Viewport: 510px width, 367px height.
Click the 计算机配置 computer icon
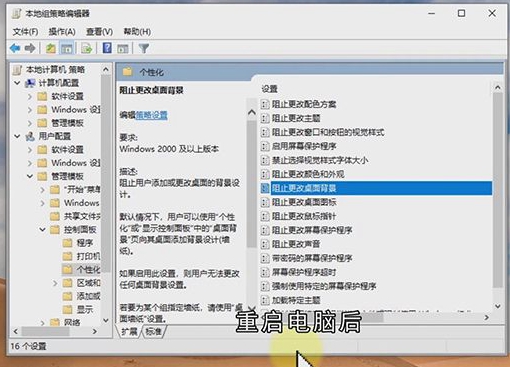pyautogui.click(x=30, y=83)
